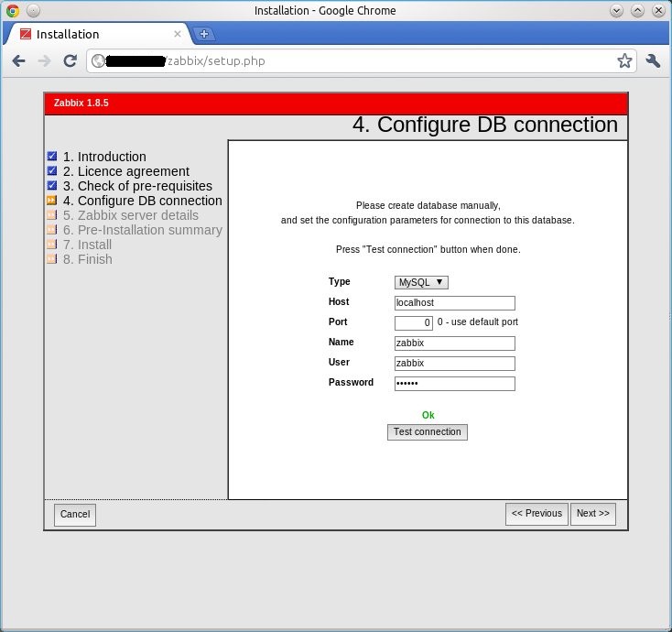This screenshot has height=632, width=672.
Task: Open a new tab with the plus button
Action: click(204, 34)
